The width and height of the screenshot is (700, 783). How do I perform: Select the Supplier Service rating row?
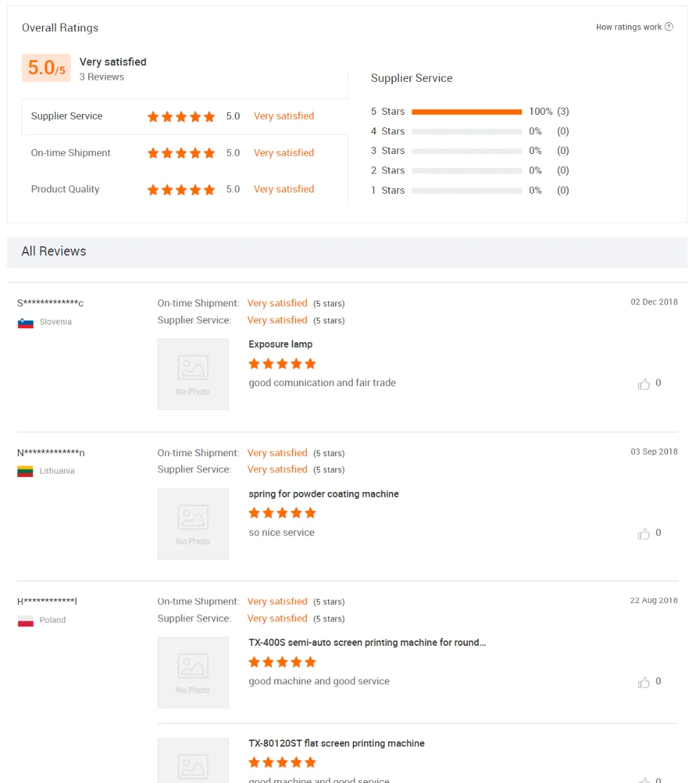(184, 116)
